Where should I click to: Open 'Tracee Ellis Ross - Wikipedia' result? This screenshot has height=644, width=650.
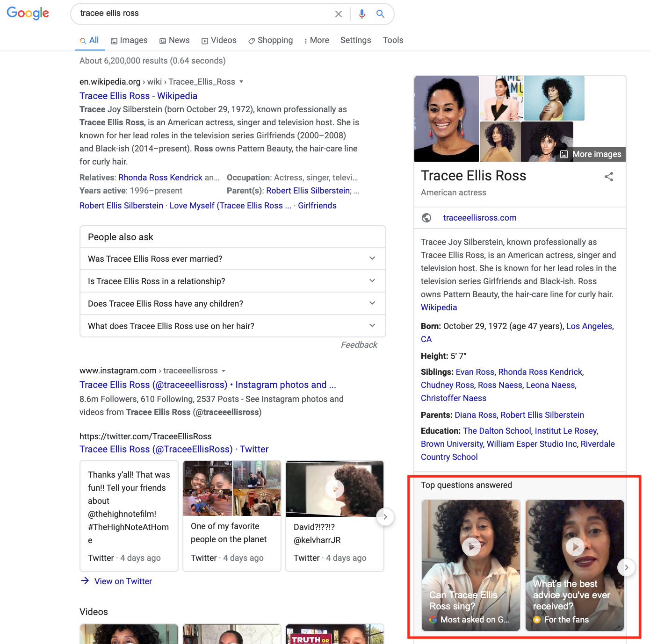[138, 96]
